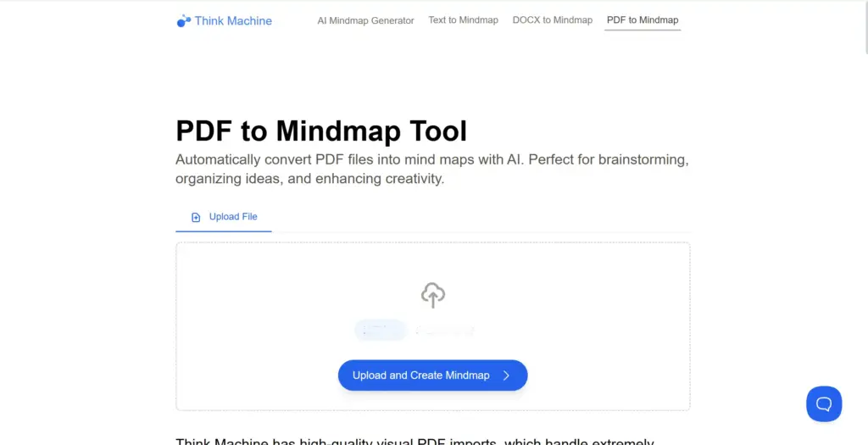868x445 pixels.
Task: Open the DOCX to Mindmap page
Action: point(553,20)
